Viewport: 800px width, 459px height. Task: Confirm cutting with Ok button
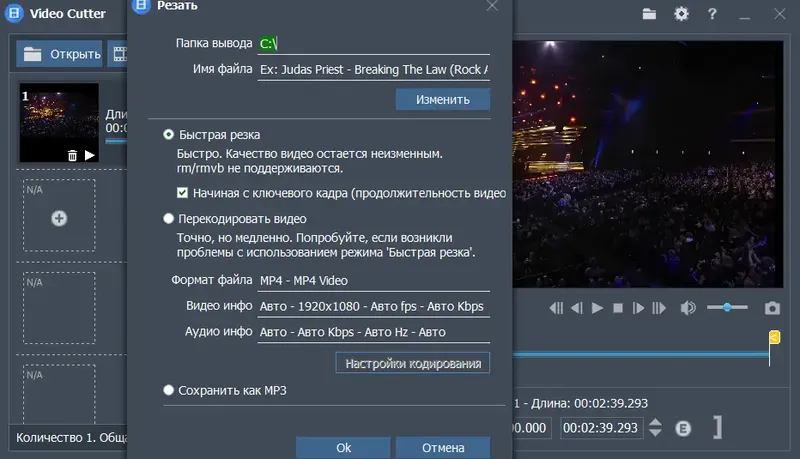tap(343, 448)
